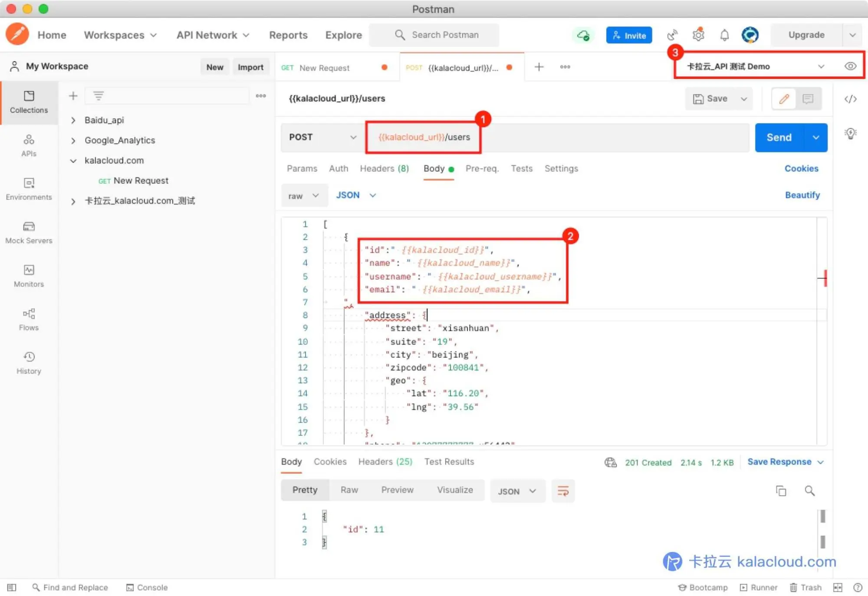Click the request URL input field
Viewport: 868px width, 596px height.
557,137
